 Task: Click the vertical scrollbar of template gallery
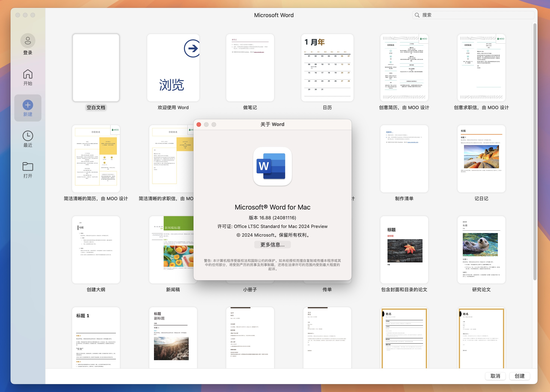click(535, 152)
